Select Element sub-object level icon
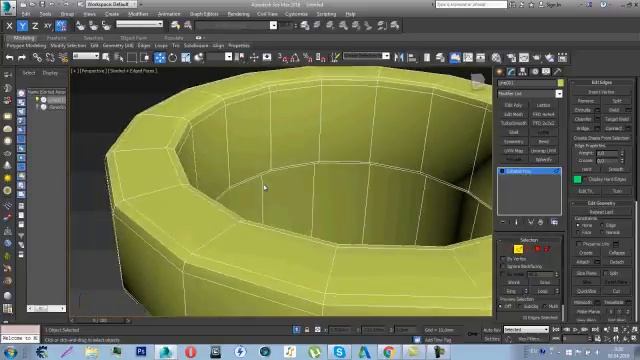This screenshot has width=640, height=360. tap(547, 249)
